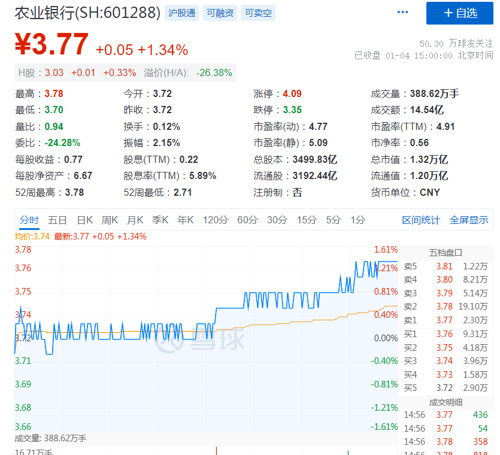Click the 委比 -24.28% value
Viewport: 500px width, 455px height.
(62, 143)
